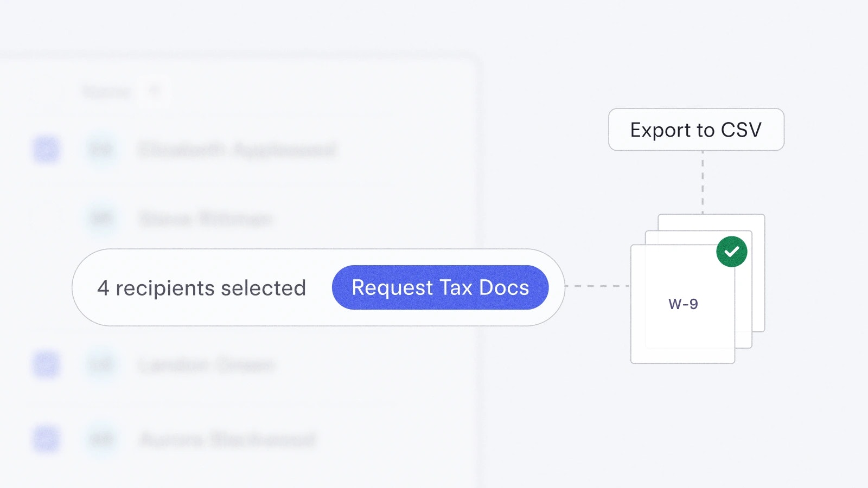868x488 pixels.
Task: Select the rearmost page in the document stack
Action: point(758,271)
